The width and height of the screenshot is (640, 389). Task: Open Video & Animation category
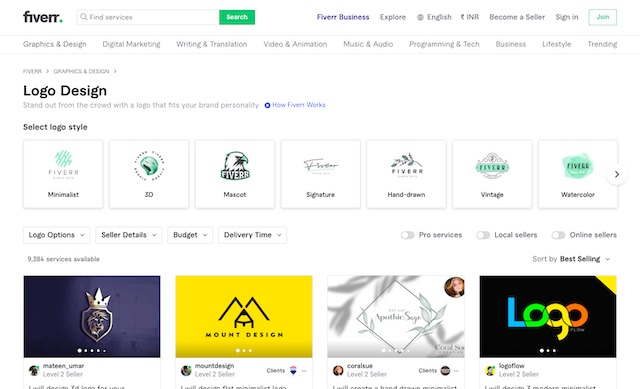click(x=295, y=44)
